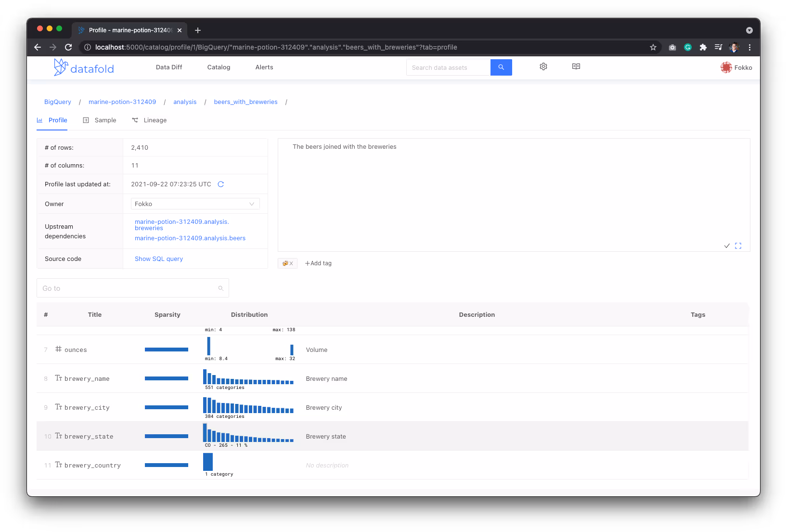Open the Data Diff menu
The height and width of the screenshot is (532, 787).
169,67
